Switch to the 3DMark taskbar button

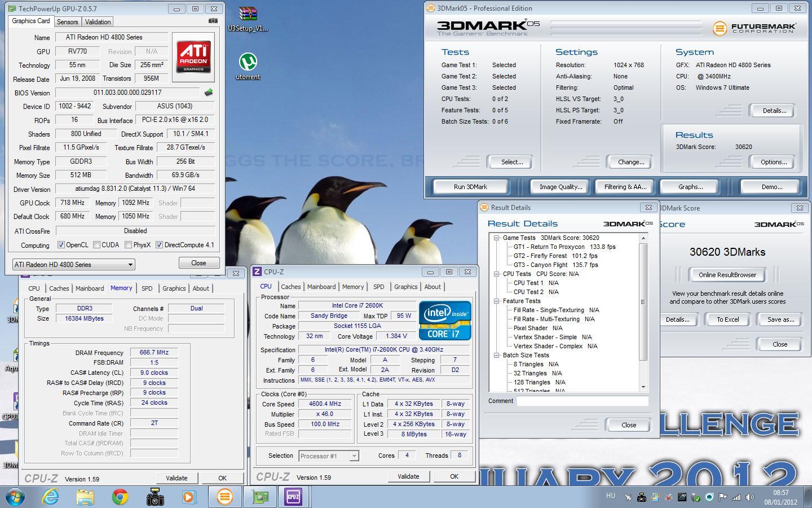(224, 497)
